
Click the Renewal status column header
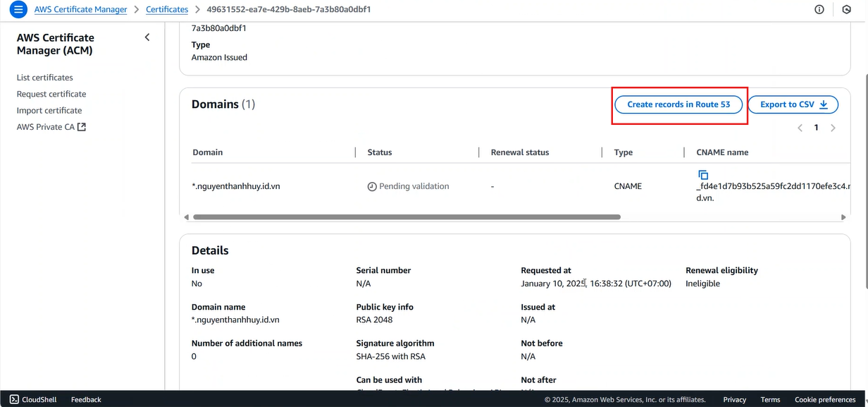coord(520,152)
